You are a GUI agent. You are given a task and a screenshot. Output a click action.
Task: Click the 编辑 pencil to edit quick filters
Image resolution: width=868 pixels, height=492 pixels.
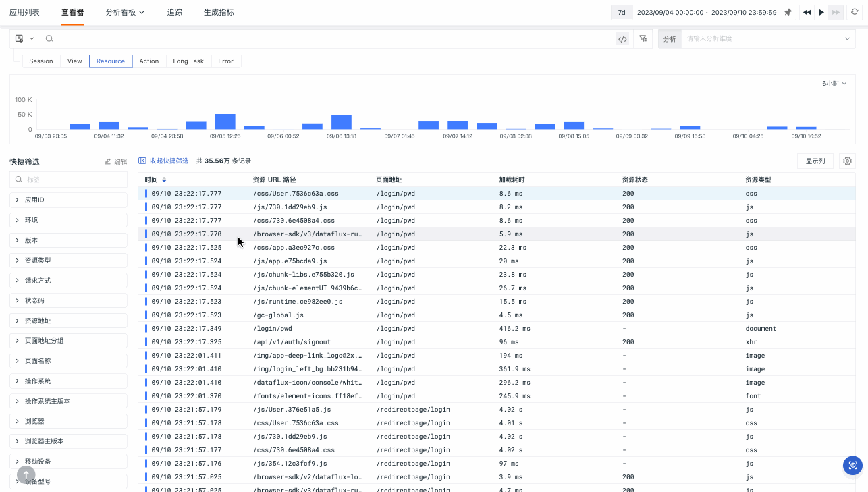pyautogui.click(x=116, y=162)
